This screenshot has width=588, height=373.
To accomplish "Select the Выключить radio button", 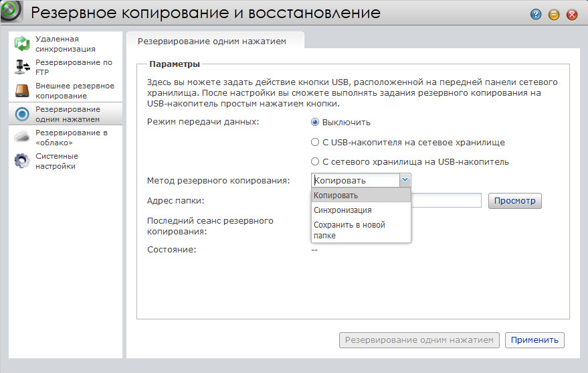I will [315, 123].
